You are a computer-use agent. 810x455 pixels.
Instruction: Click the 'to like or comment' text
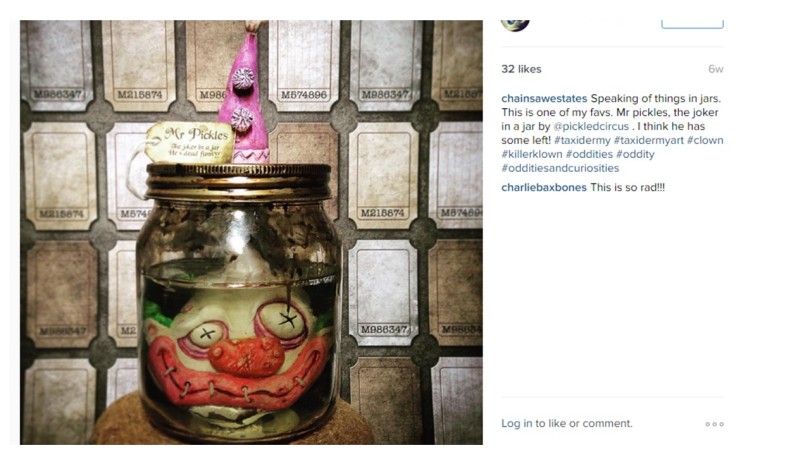584,423
